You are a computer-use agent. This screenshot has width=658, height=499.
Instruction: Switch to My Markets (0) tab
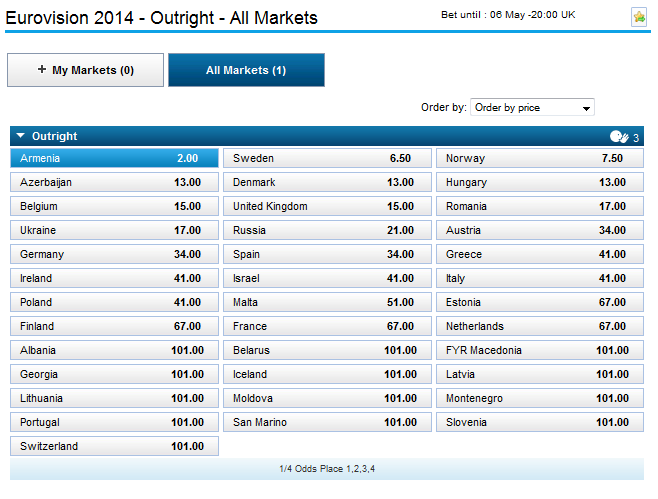[85, 70]
